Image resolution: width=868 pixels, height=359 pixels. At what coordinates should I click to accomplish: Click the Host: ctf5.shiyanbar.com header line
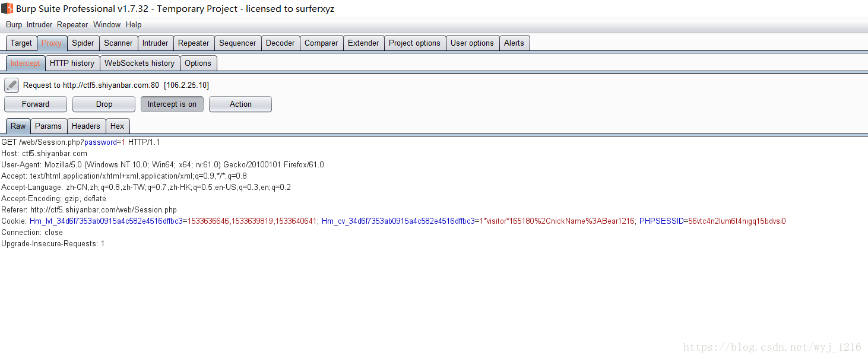tap(45, 154)
